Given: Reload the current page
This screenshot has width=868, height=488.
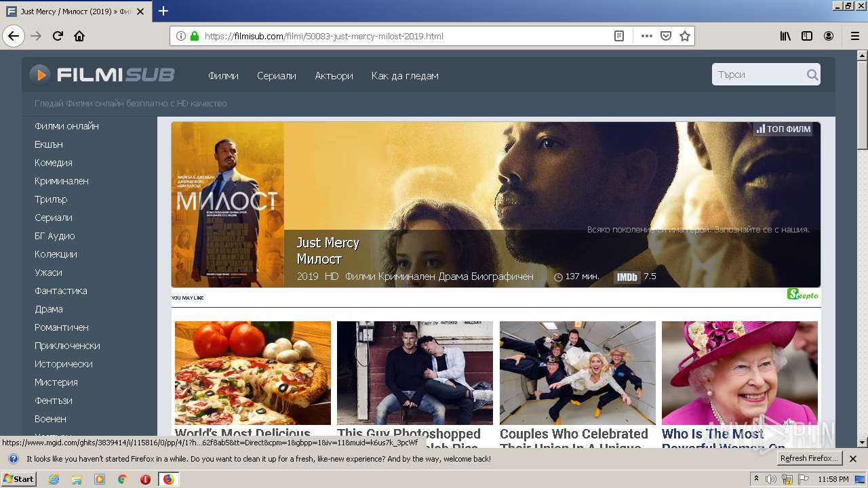Looking at the screenshot, I should point(58,36).
